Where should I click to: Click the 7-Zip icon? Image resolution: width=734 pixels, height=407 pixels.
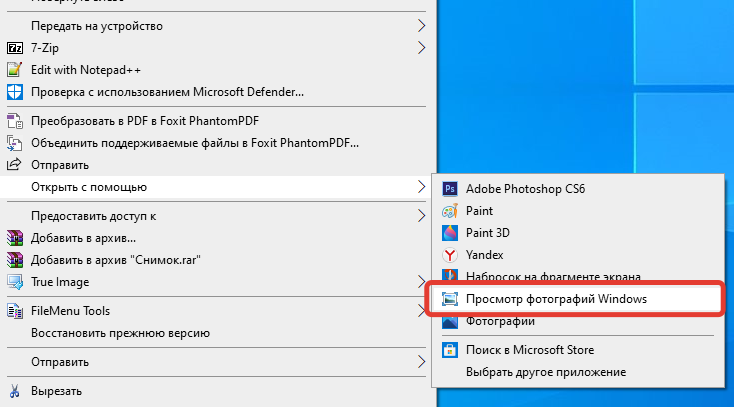(14, 47)
